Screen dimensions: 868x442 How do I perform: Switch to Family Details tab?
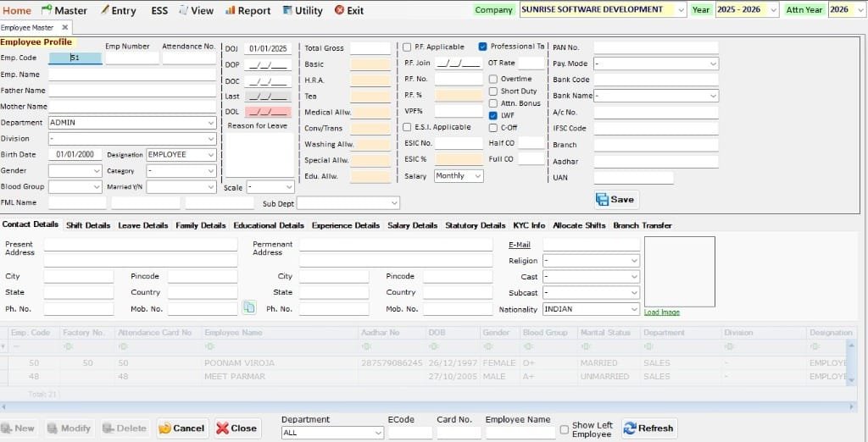click(200, 225)
